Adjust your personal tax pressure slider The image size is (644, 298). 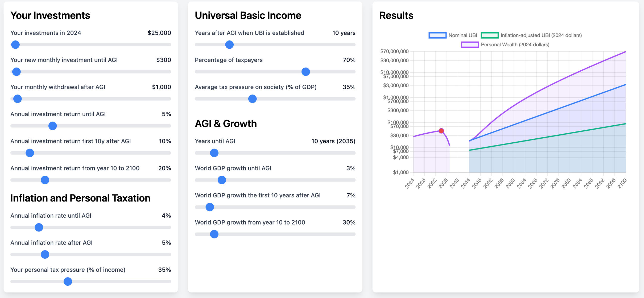(x=67, y=281)
